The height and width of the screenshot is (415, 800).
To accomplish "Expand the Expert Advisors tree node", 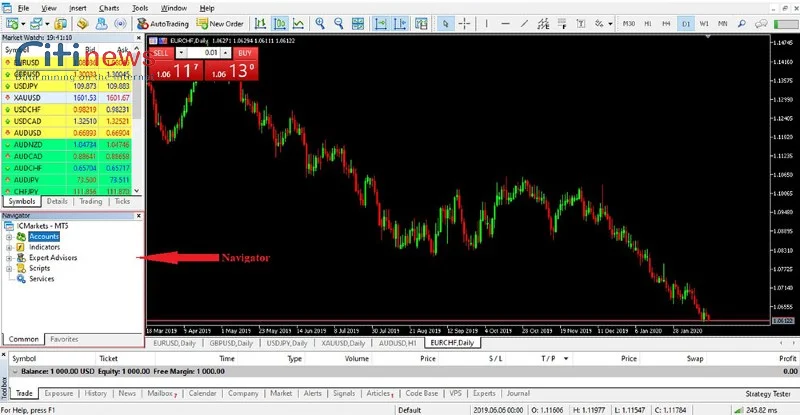I will coord(9,258).
